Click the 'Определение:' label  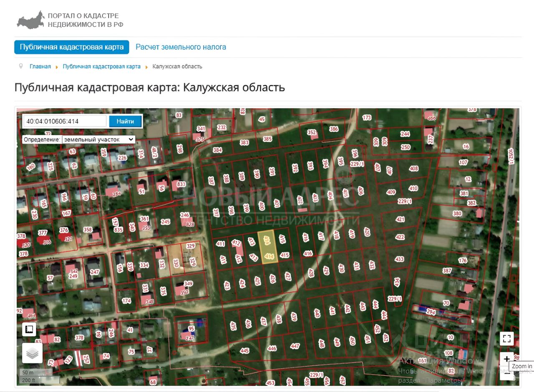42,139
